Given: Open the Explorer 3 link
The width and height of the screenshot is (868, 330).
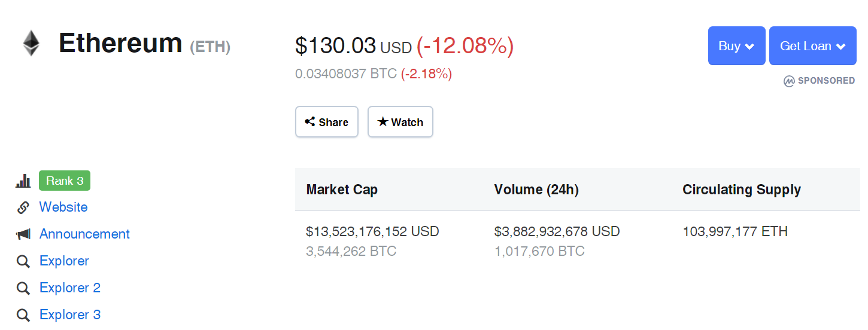Looking at the screenshot, I should (x=70, y=315).
